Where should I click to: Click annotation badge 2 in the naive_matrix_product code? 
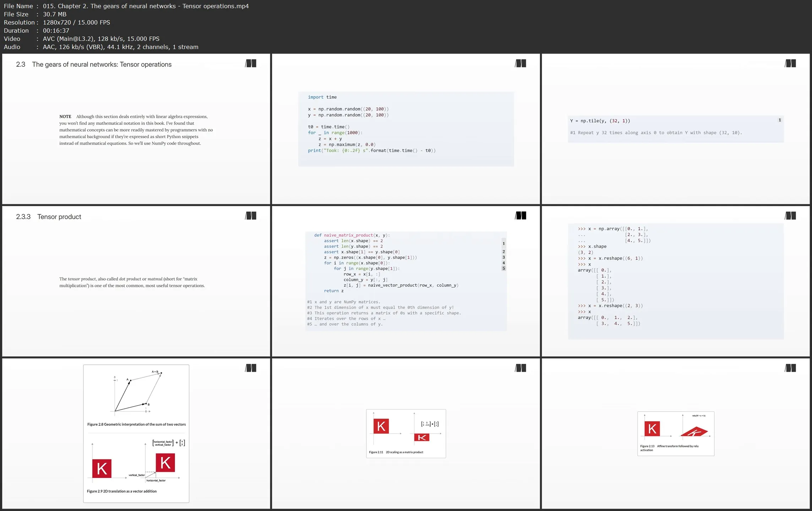(503, 252)
